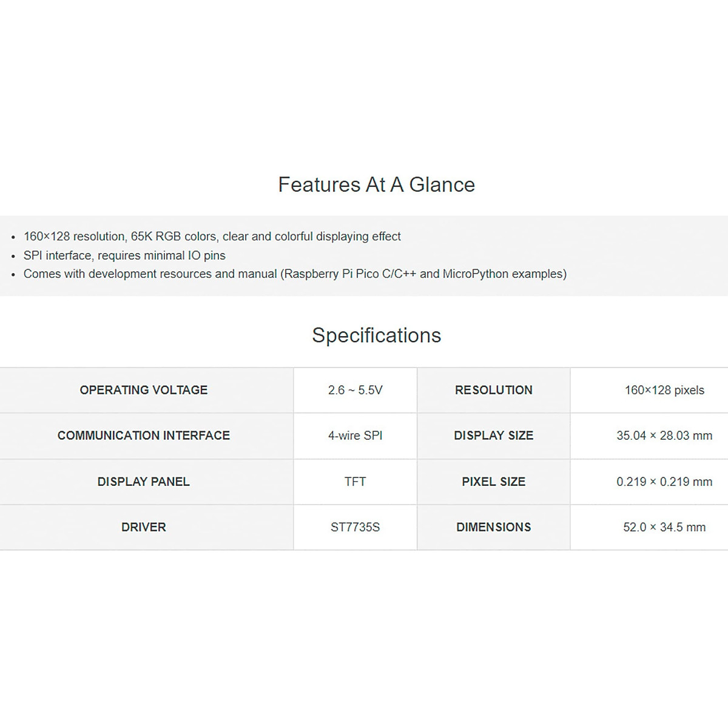Click the 'DRIVER' label cell
728x728 pixels.
pyautogui.click(x=144, y=527)
